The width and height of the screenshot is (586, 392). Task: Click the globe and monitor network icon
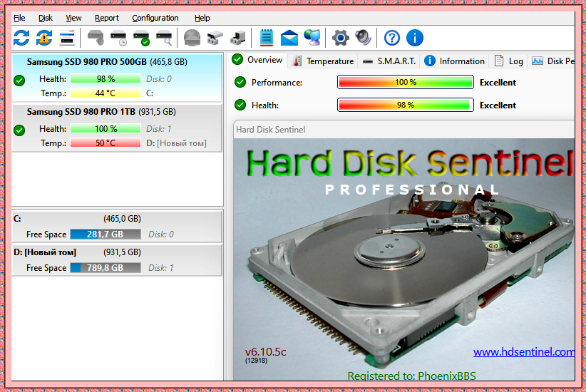[312, 38]
